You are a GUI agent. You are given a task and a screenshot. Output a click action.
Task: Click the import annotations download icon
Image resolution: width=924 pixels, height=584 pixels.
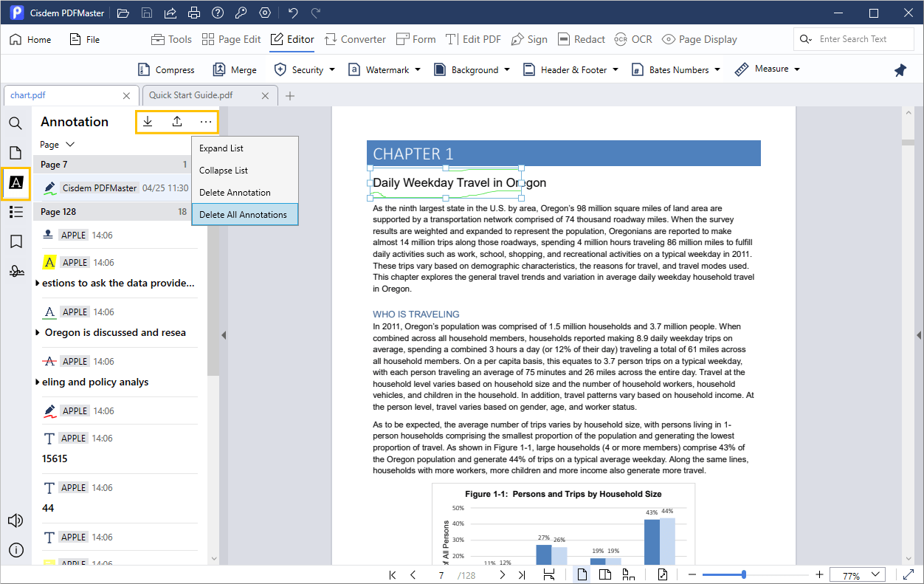pos(148,122)
